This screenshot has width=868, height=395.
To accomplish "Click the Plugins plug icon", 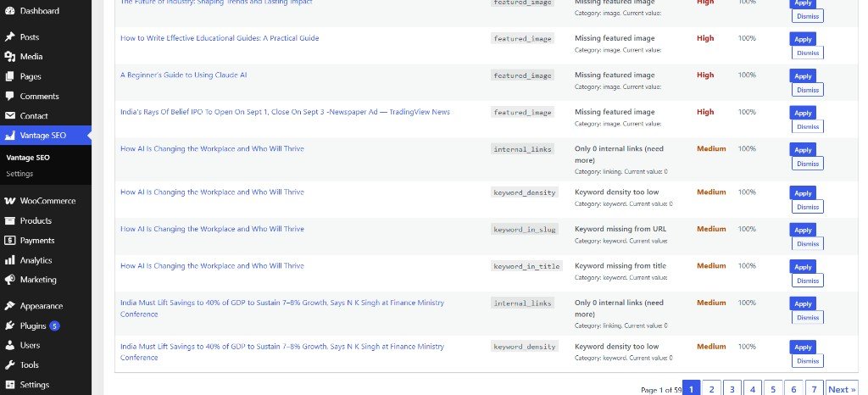I will click(9, 325).
